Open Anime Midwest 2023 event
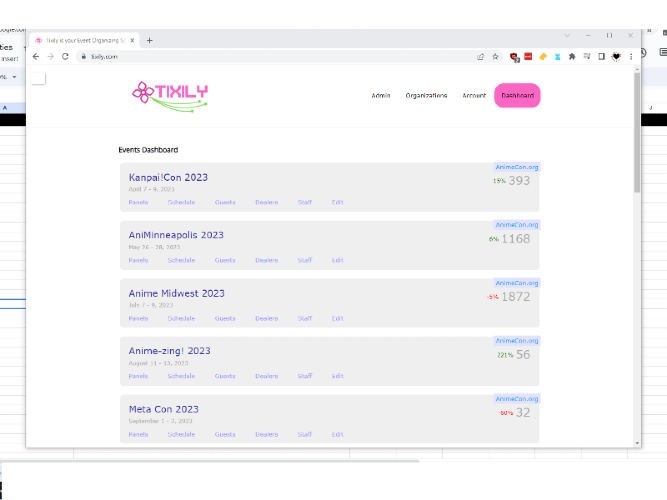This screenshot has height=500, width=667. pyautogui.click(x=177, y=293)
